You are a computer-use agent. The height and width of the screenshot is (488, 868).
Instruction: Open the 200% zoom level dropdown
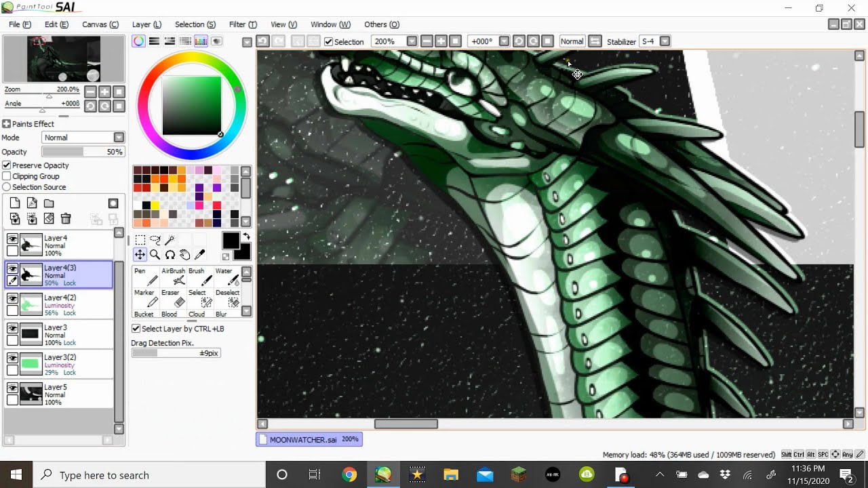412,41
